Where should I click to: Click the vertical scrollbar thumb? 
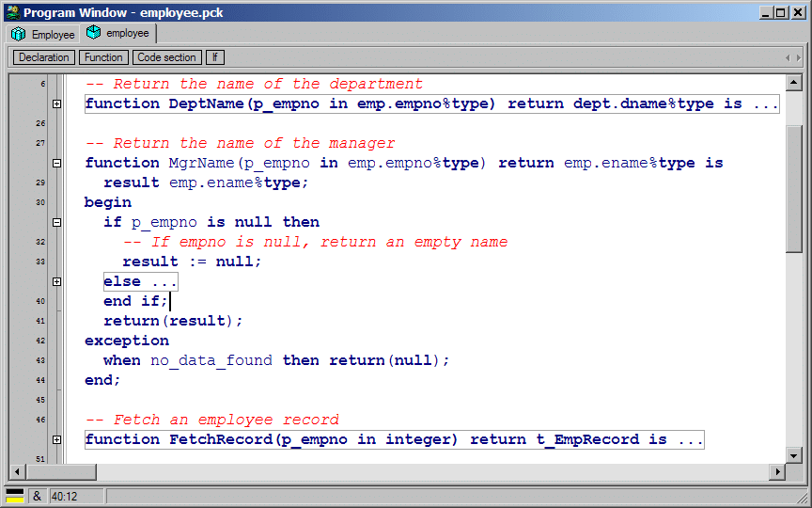pyautogui.click(x=794, y=189)
